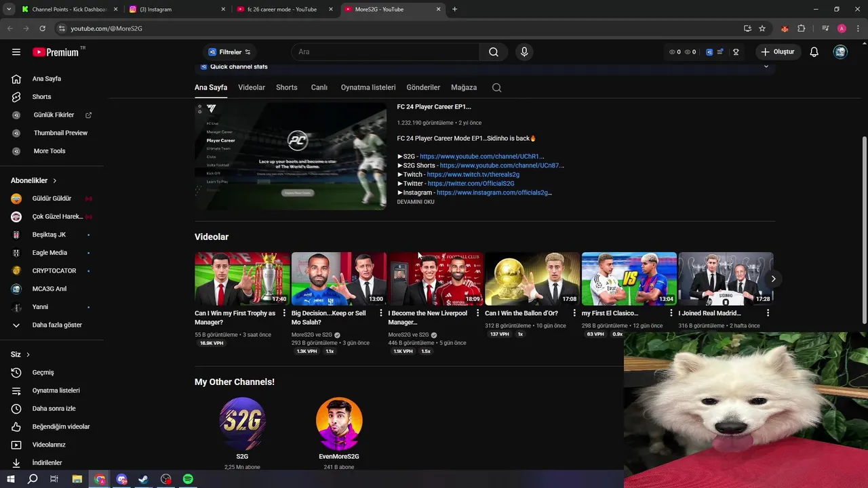Switch to the Instagram browser tab
868x488 pixels.
176,9
